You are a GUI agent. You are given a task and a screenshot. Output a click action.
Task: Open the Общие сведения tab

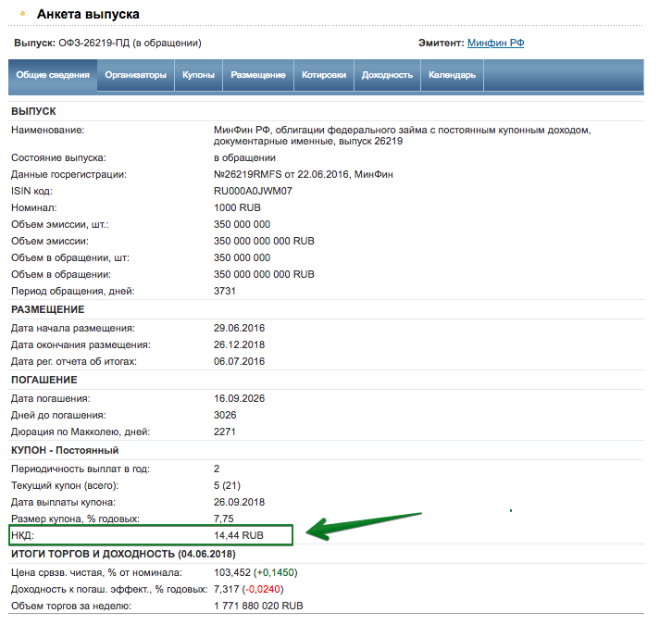point(53,75)
